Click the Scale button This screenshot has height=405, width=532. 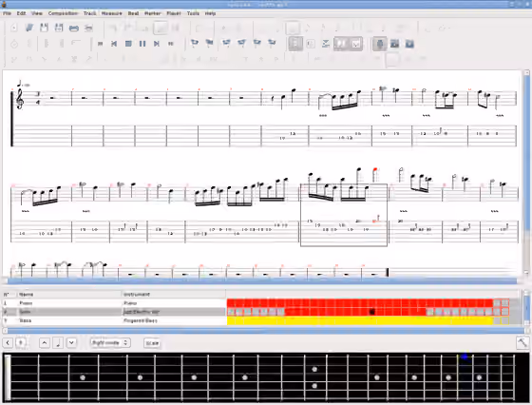click(x=152, y=343)
